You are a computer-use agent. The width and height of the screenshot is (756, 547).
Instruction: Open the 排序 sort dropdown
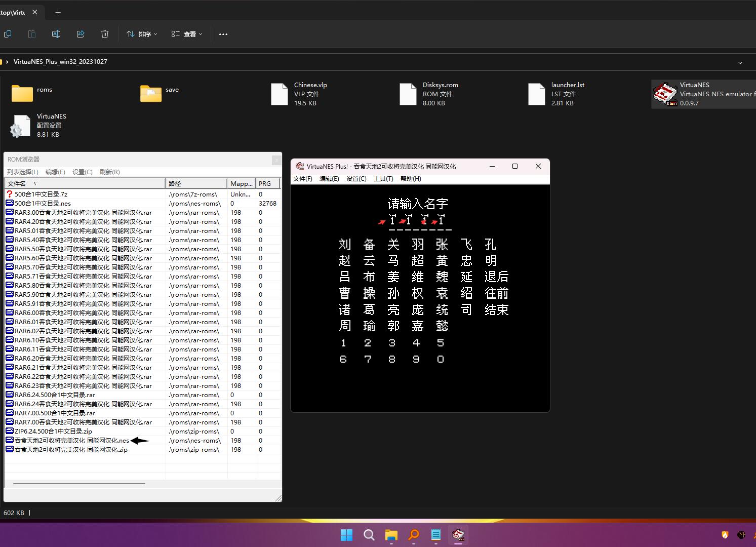tap(142, 34)
